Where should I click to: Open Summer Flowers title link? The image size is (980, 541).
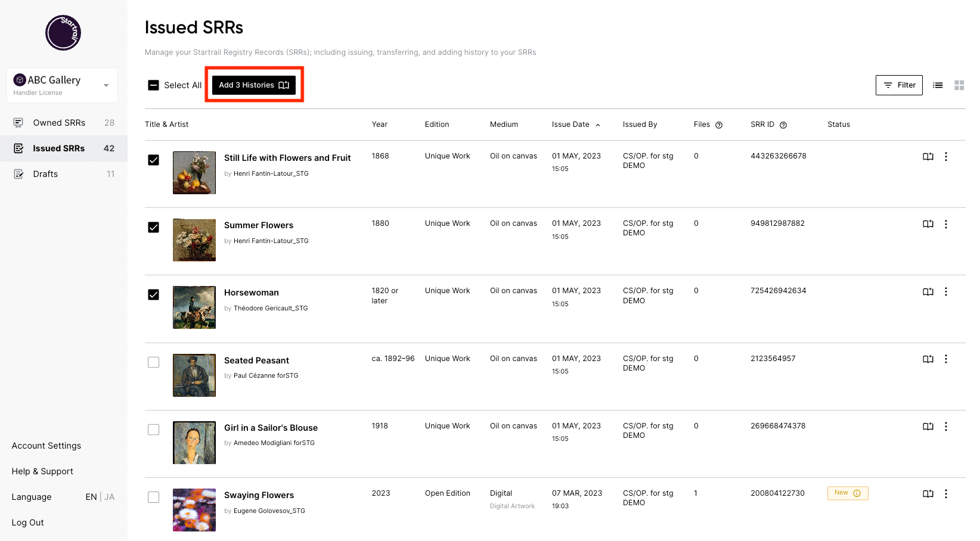259,225
